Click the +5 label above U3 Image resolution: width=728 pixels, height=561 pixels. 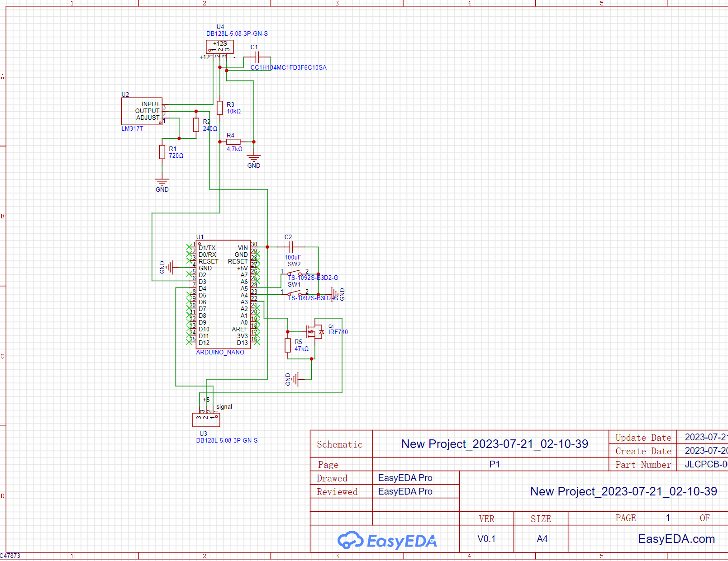(x=206, y=400)
